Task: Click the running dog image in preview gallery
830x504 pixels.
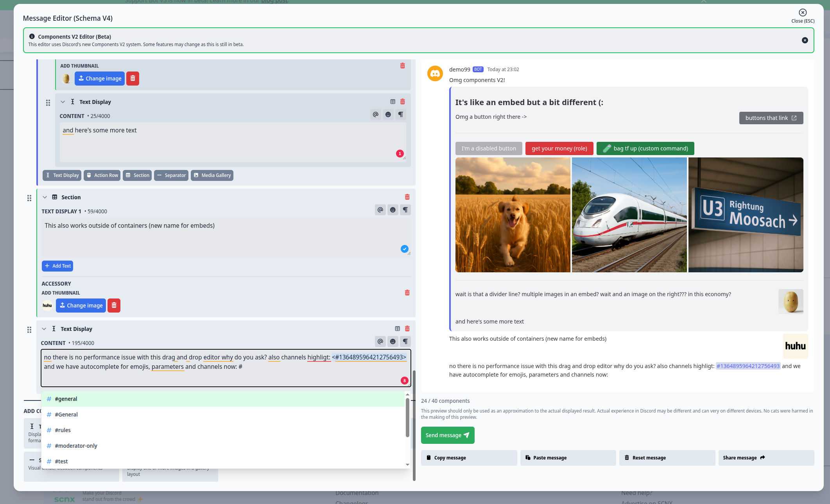Action: click(x=513, y=215)
